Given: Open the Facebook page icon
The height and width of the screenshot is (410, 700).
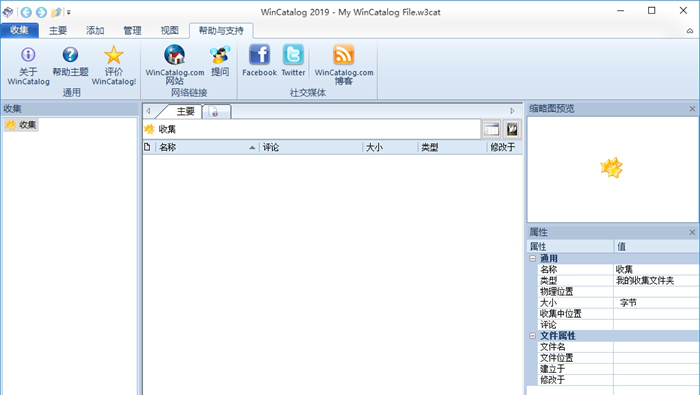Looking at the screenshot, I should point(259,54).
